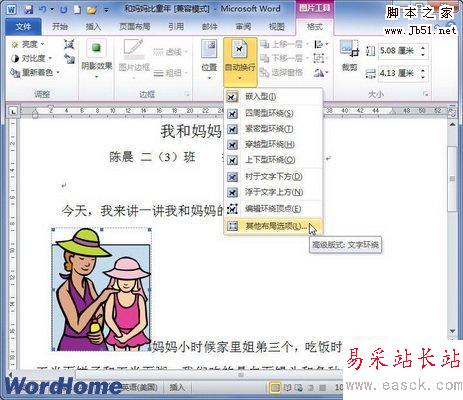Select 紧密型环绕(T) tight wrapping
Screen dimensions: 463x400
point(273,129)
